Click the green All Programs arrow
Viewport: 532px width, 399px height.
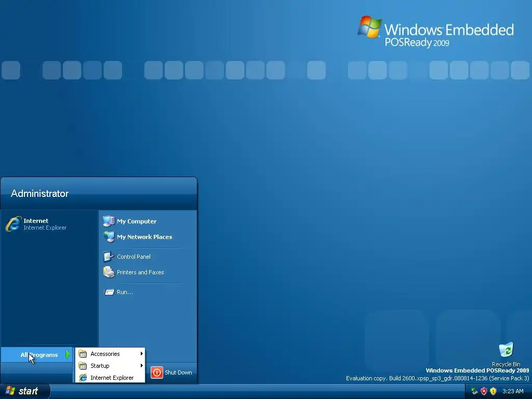68,354
